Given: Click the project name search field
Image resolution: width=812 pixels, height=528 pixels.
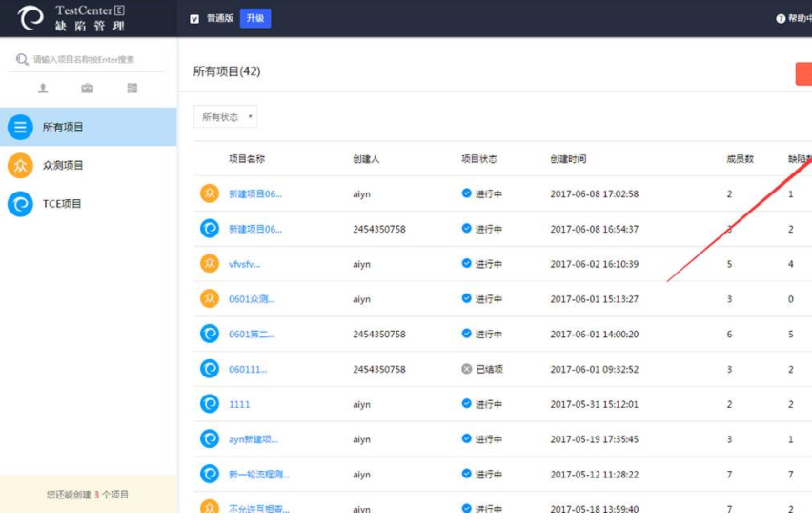Looking at the screenshot, I should tap(87, 59).
